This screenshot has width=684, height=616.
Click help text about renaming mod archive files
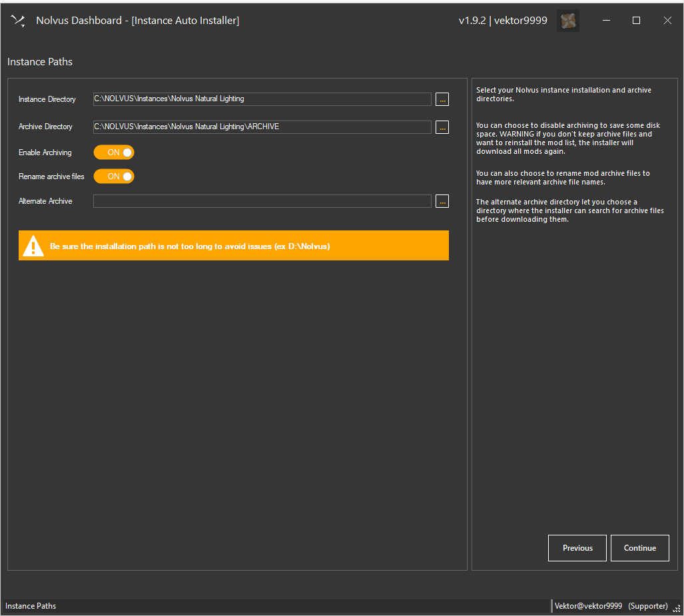click(x=563, y=178)
